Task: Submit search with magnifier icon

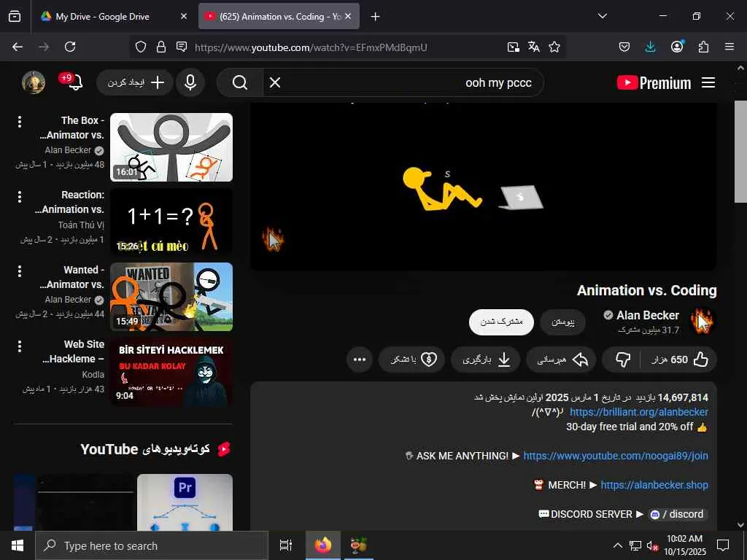Action: coord(240,82)
